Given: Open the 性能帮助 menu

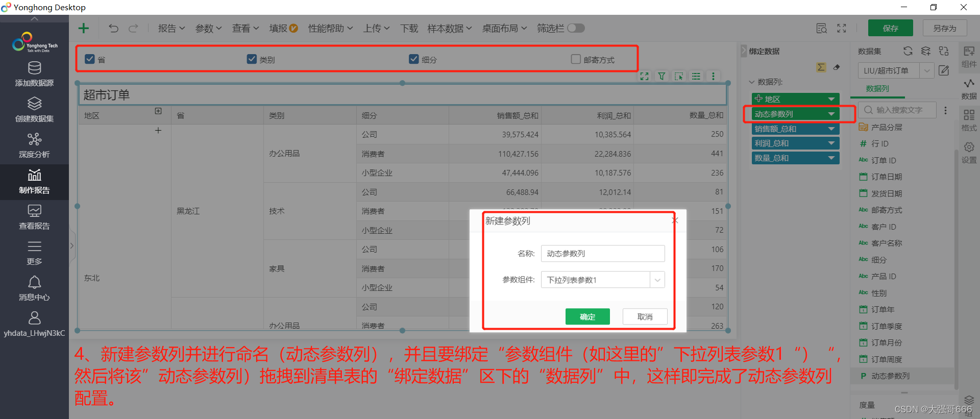Looking at the screenshot, I should [330, 28].
